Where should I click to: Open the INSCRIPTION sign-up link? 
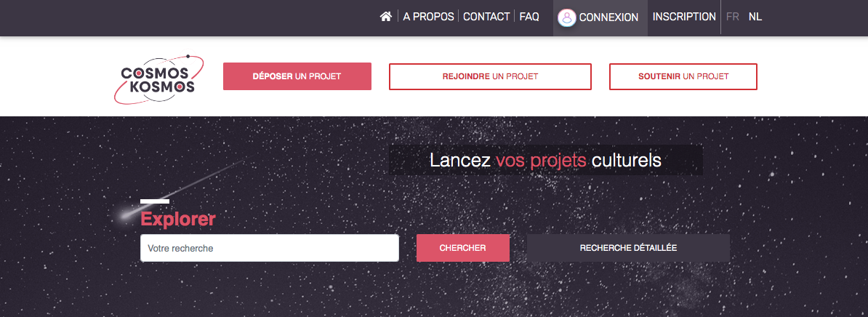pos(684,17)
